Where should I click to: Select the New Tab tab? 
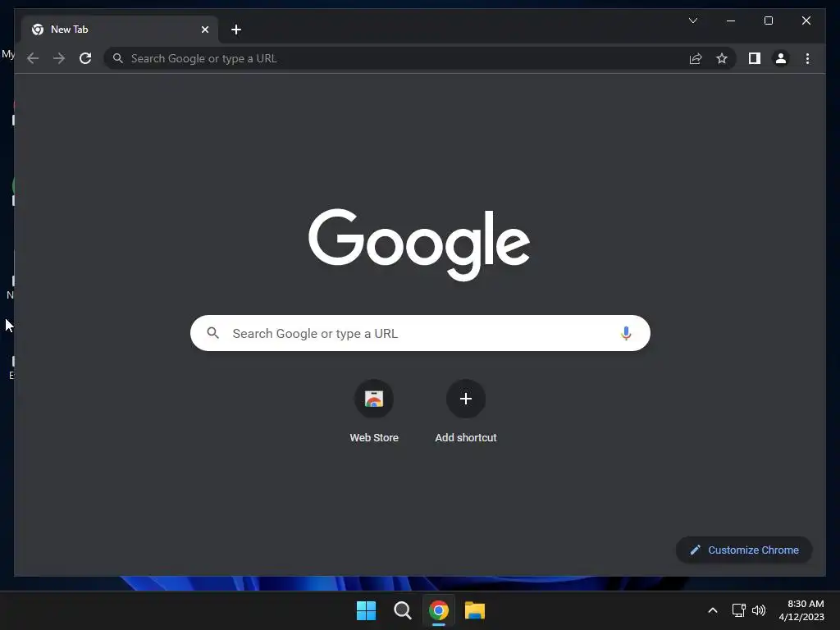(x=120, y=30)
